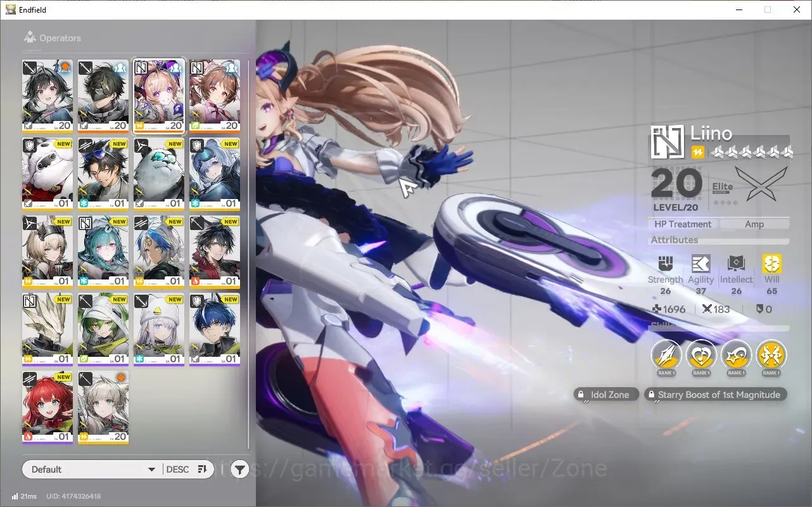
Task: Click the crossed-swords attack icon showing 183
Action: pyautogui.click(x=707, y=309)
